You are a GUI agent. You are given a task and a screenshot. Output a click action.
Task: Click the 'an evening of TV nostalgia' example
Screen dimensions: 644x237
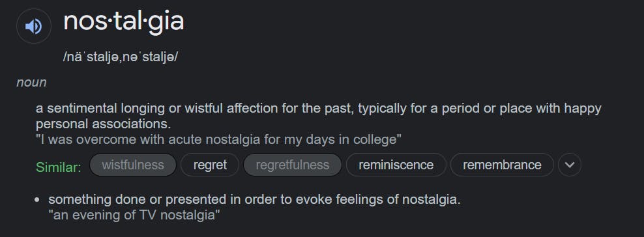(x=134, y=215)
